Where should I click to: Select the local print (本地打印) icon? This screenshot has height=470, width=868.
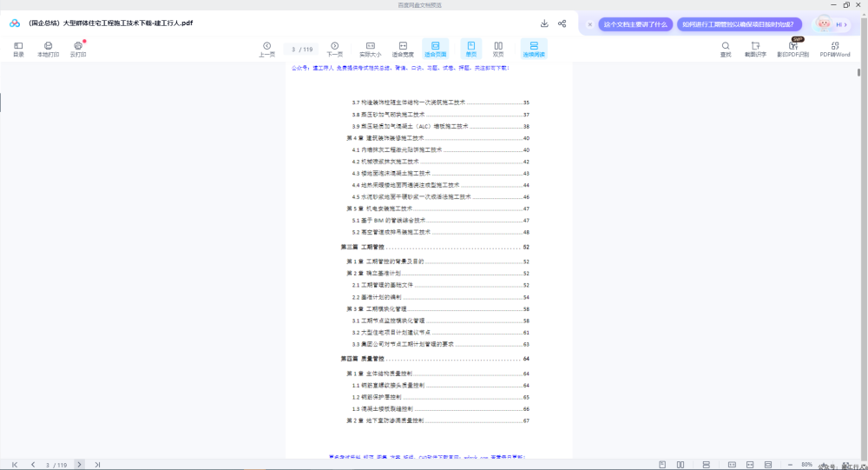48,50
